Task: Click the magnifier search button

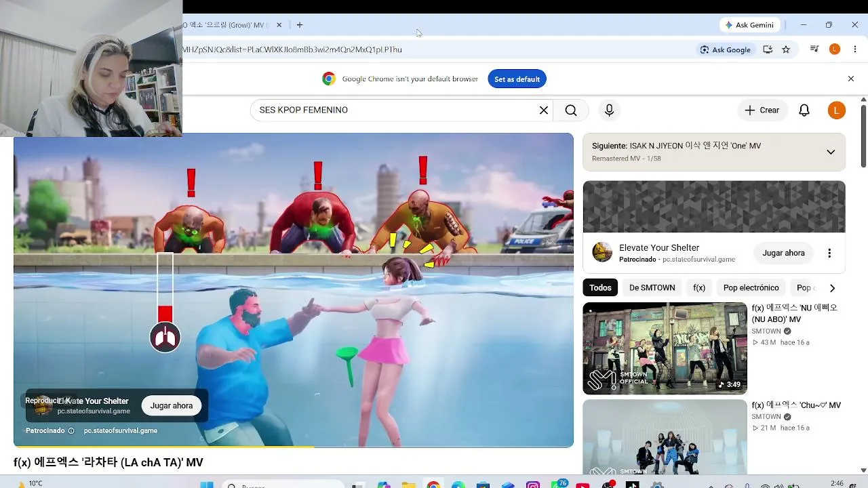Action: tap(571, 110)
